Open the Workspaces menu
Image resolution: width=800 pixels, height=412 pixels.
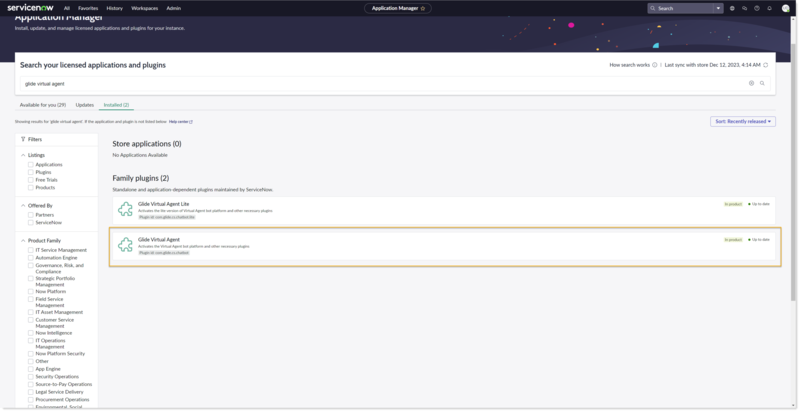(x=144, y=8)
